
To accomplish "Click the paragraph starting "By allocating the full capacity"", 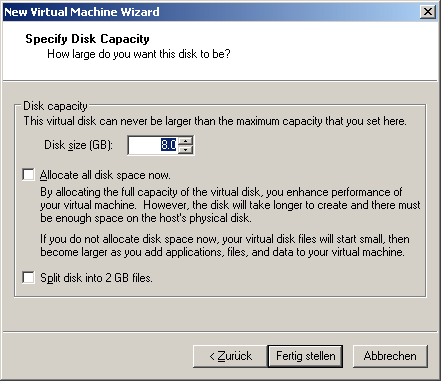I will 230,205.
